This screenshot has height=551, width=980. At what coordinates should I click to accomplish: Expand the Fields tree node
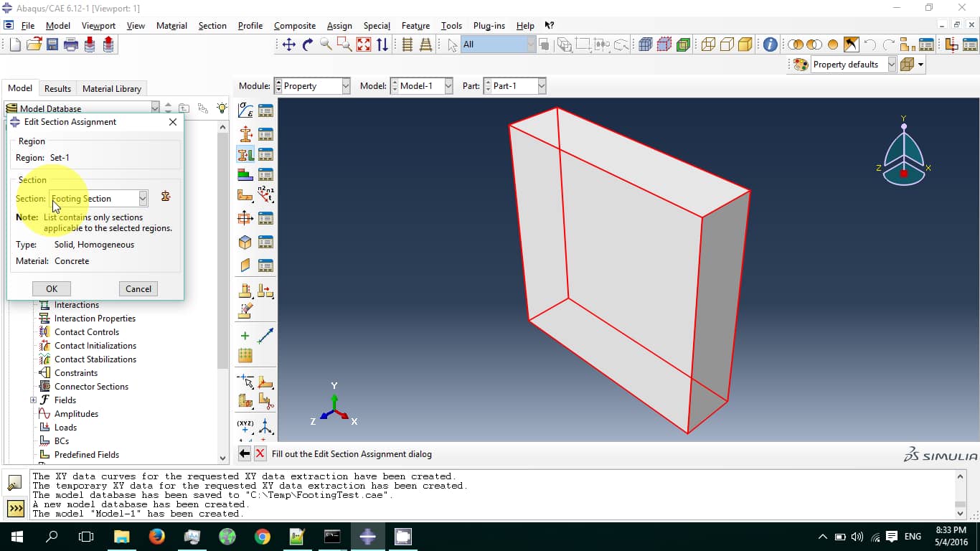point(33,400)
